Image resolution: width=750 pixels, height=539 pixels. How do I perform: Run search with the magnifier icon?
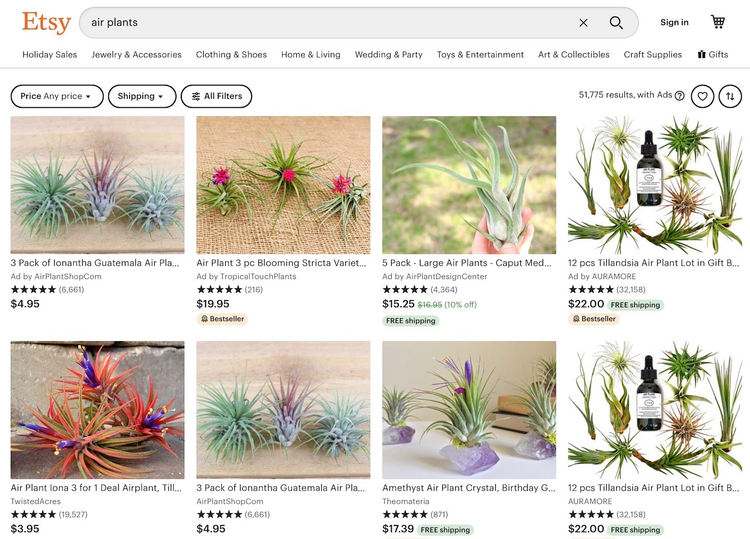pyautogui.click(x=616, y=22)
